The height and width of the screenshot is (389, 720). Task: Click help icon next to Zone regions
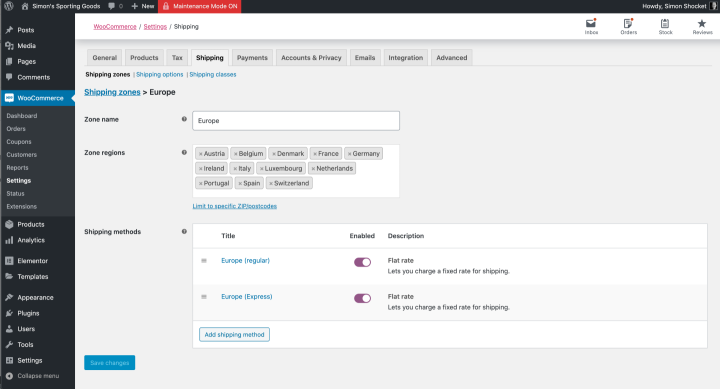(x=184, y=152)
